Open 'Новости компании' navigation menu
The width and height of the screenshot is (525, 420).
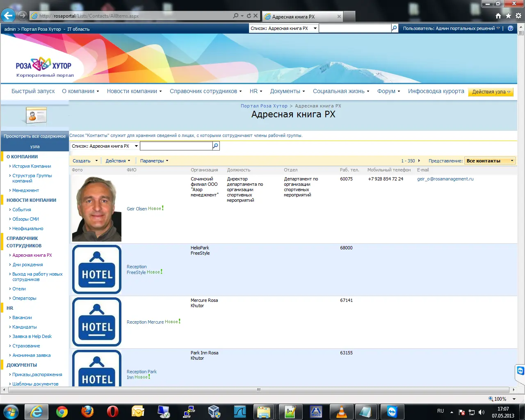click(x=135, y=91)
